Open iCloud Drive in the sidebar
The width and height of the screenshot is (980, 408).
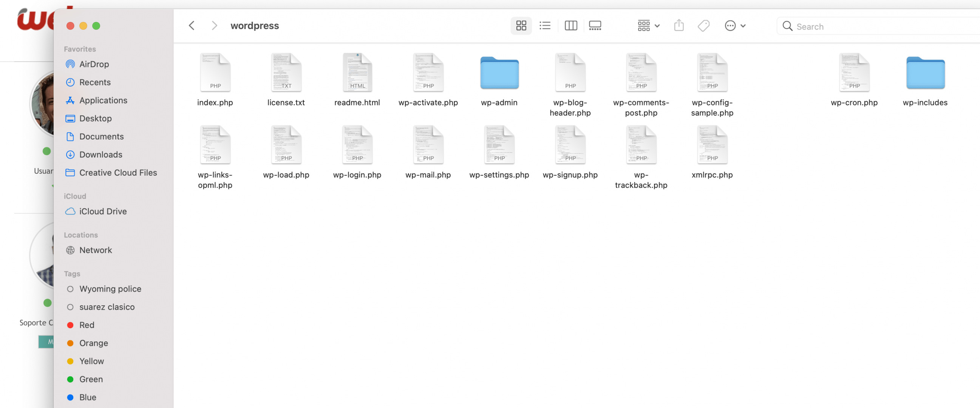114,212
